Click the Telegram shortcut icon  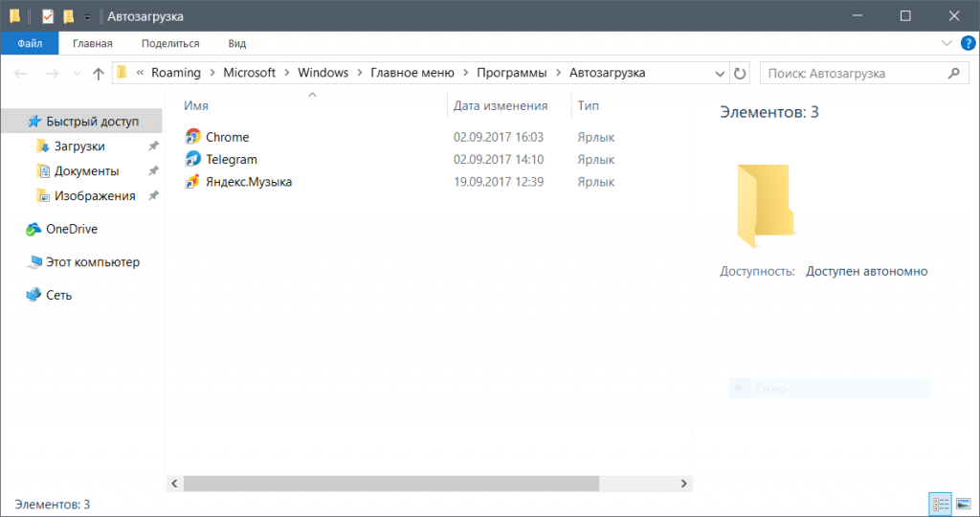pos(193,159)
